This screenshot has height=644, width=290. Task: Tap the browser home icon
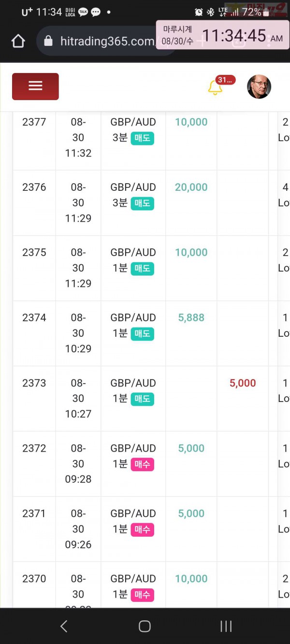click(18, 41)
